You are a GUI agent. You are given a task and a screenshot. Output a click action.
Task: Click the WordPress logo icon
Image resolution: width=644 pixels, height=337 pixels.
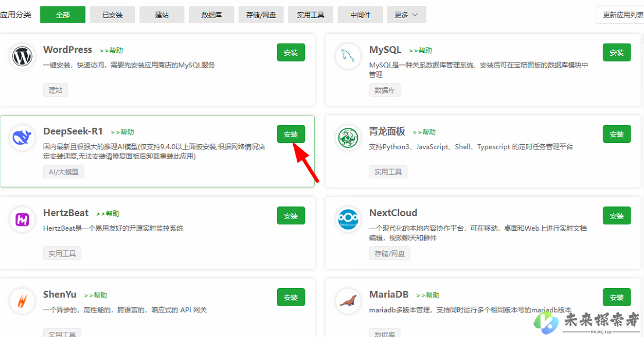(x=23, y=57)
